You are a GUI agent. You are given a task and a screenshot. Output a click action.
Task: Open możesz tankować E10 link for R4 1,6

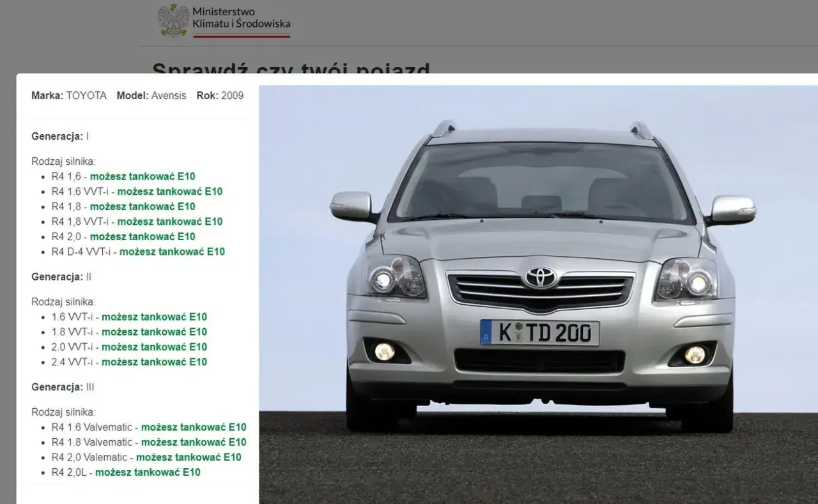[143, 176]
